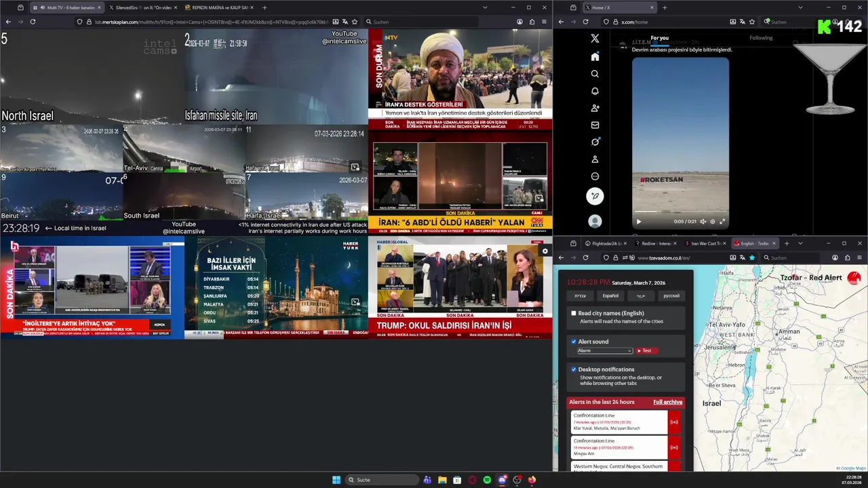Click alert icon for Kfar Yuval alert
Image resolution: width=868 pixels, height=488 pixels.
click(674, 422)
